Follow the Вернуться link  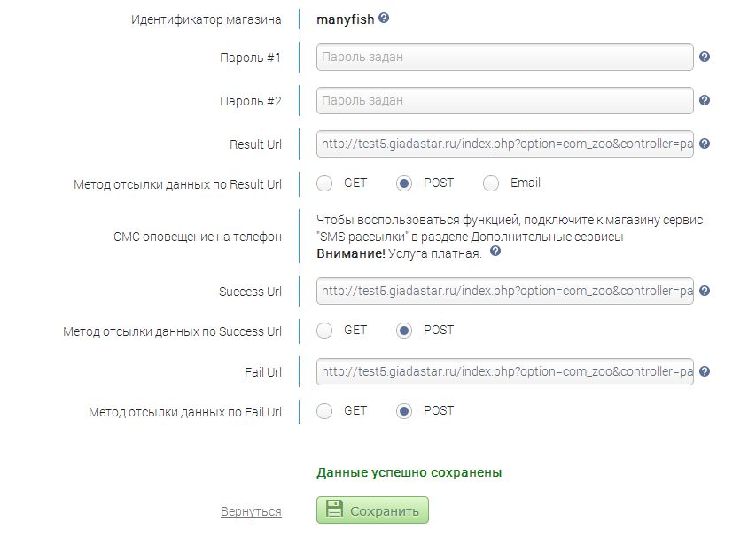[x=251, y=511]
